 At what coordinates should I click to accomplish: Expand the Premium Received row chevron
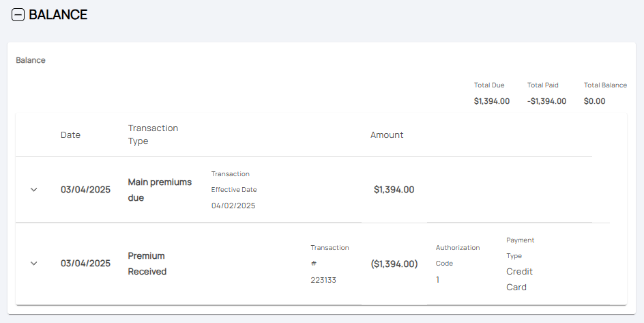[x=34, y=264]
